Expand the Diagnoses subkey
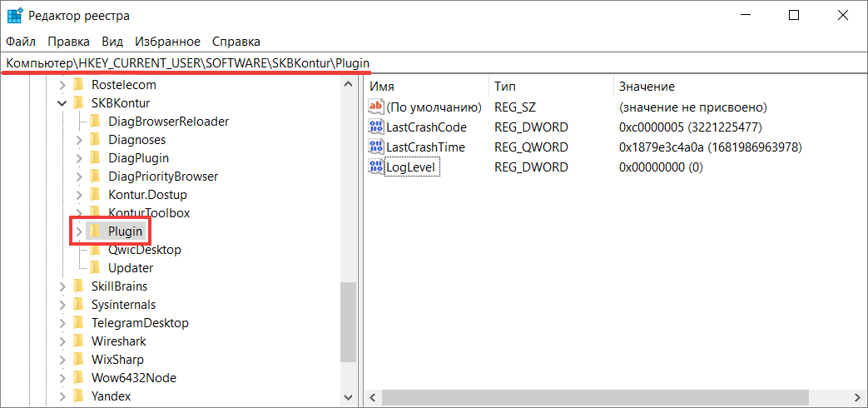This screenshot has width=868, height=408. point(78,140)
